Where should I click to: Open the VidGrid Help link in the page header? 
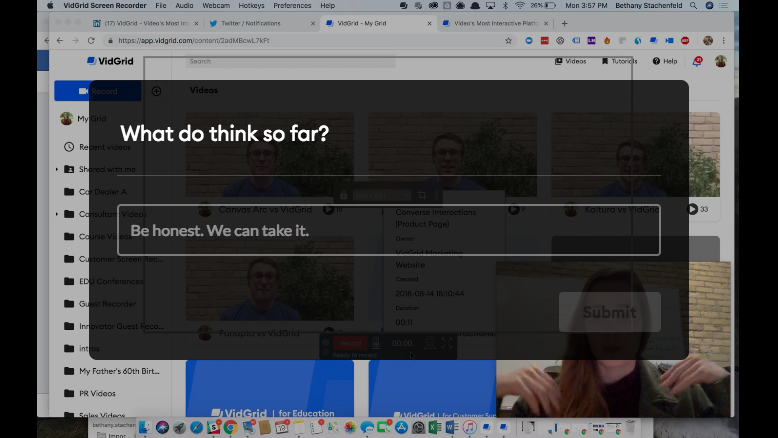(x=665, y=61)
